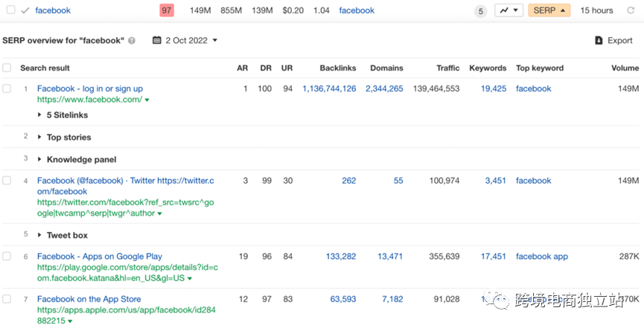Toggle the select-all checkbox in the table header
This screenshot has width=644, height=328.
(x=7, y=68)
